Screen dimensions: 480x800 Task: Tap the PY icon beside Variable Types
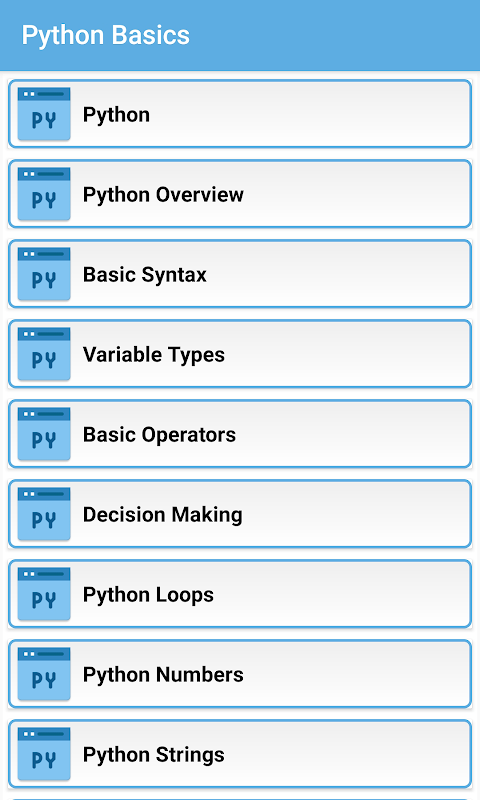[x=44, y=354]
